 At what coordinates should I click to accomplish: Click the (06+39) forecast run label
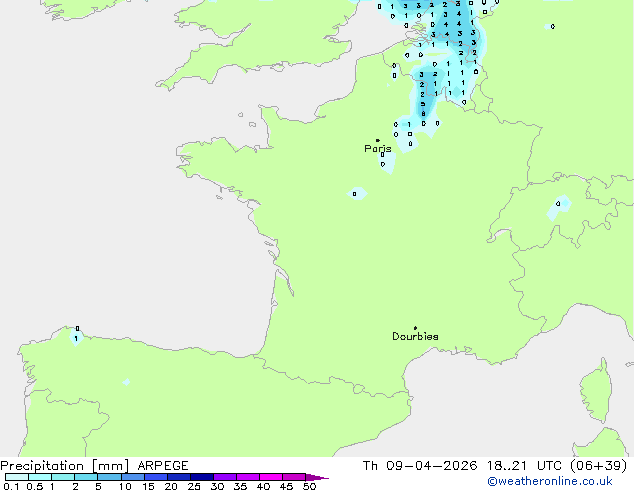pos(598,466)
